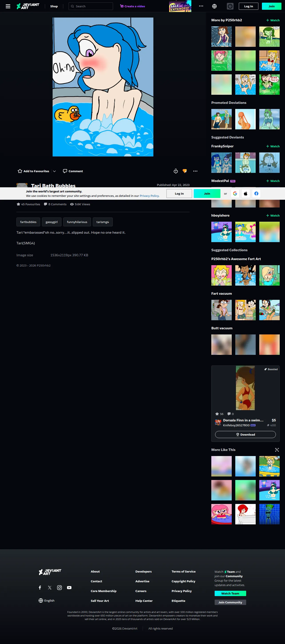Open the Privacy Policy link in banner
285x644 pixels.
tap(149, 196)
